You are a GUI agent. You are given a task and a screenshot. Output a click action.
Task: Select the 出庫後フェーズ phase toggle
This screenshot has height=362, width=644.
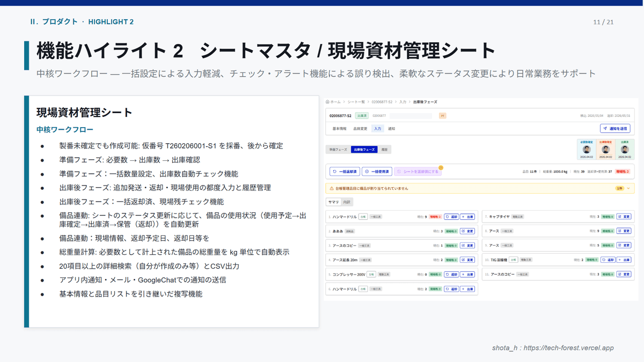click(363, 150)
